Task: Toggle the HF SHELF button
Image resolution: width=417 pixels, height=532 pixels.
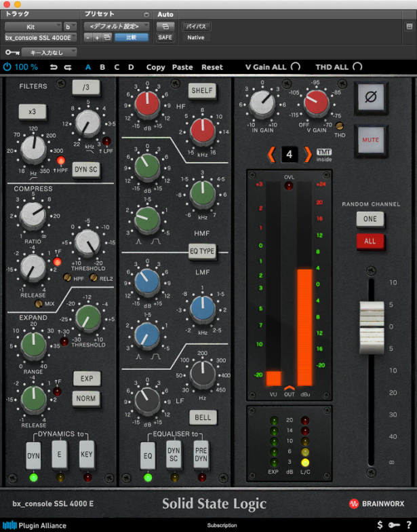Action: (202, 91)
